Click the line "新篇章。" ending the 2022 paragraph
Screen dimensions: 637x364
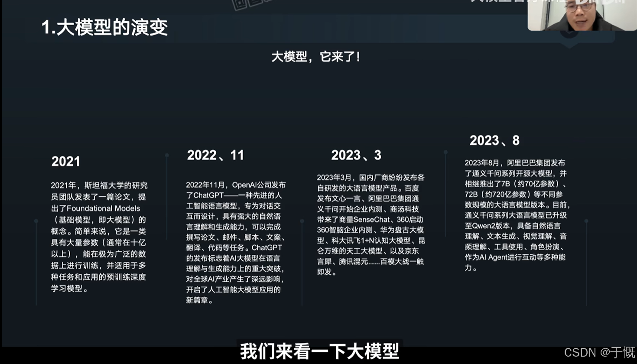coord(200,300)
